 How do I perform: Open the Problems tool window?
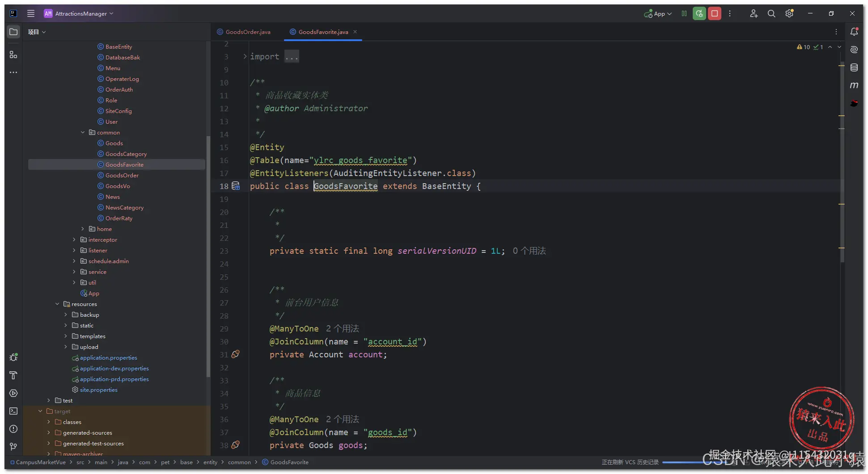tap(13, 429)
